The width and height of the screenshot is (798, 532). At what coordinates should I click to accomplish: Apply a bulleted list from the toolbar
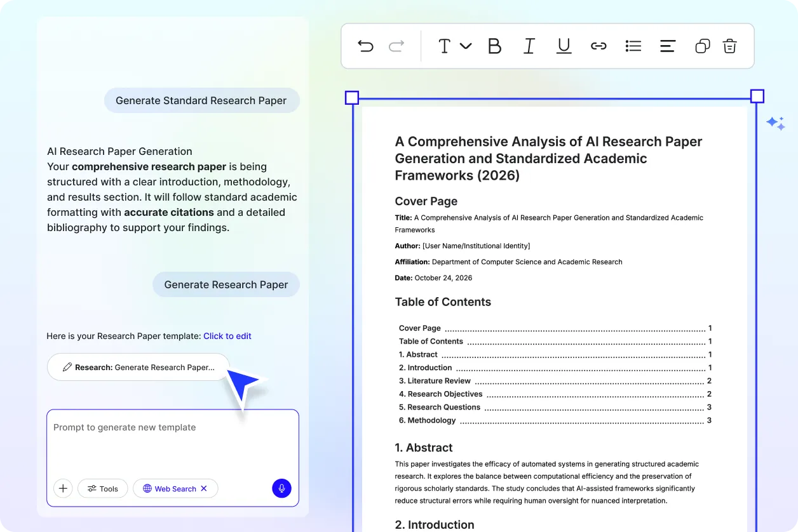(633, 46)
